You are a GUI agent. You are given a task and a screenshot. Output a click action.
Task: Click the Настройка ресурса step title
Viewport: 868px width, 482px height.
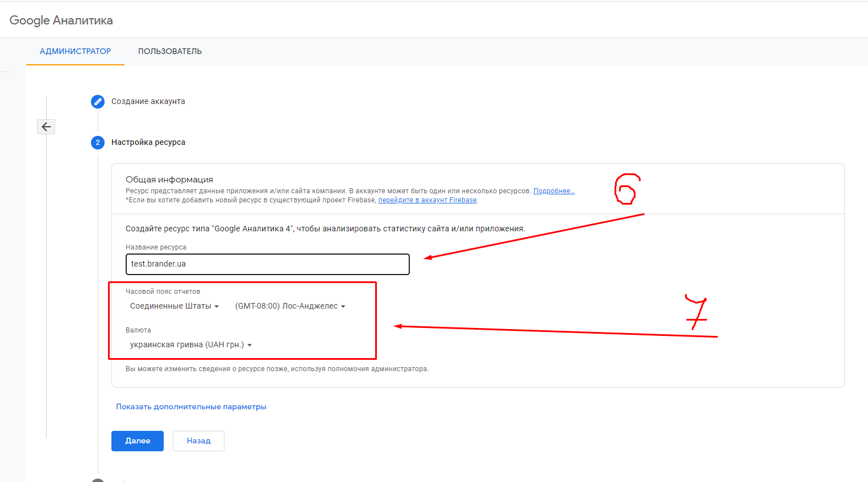tap(148, 143)
